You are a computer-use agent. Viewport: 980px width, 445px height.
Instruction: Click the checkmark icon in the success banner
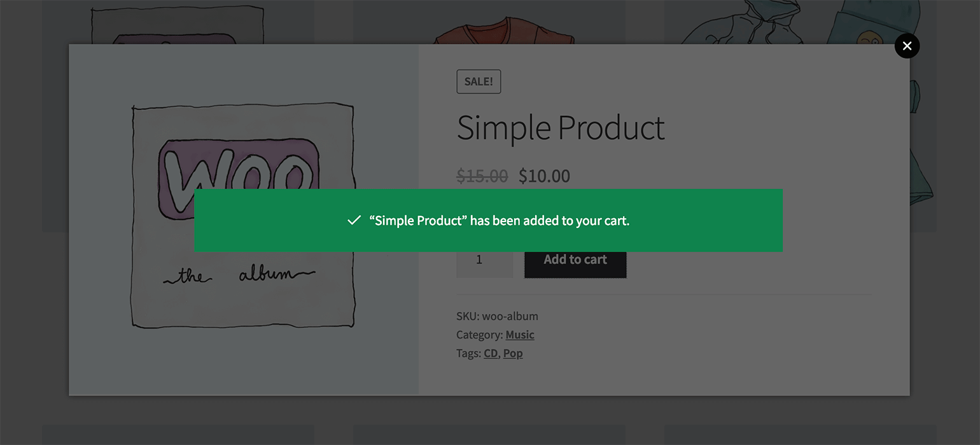point(354,221)
